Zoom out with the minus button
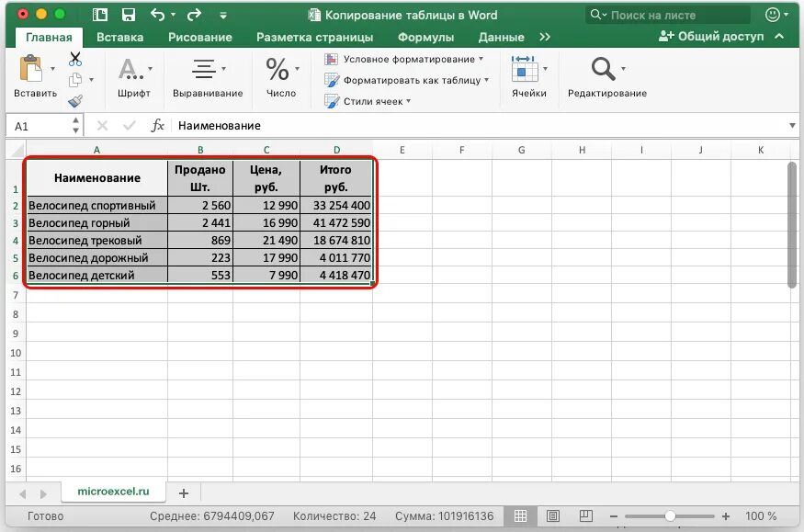This screenshot has height=532, width=804. point(614,516)
